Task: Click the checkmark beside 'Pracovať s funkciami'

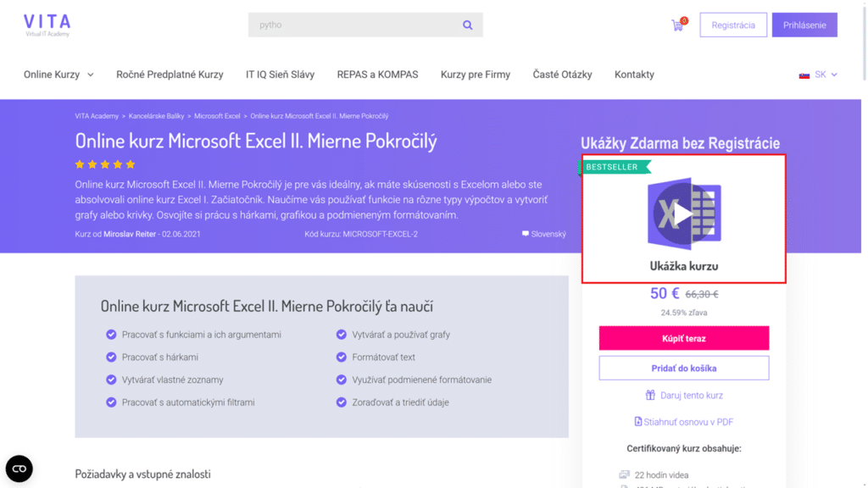Action: tap(111, 335)
